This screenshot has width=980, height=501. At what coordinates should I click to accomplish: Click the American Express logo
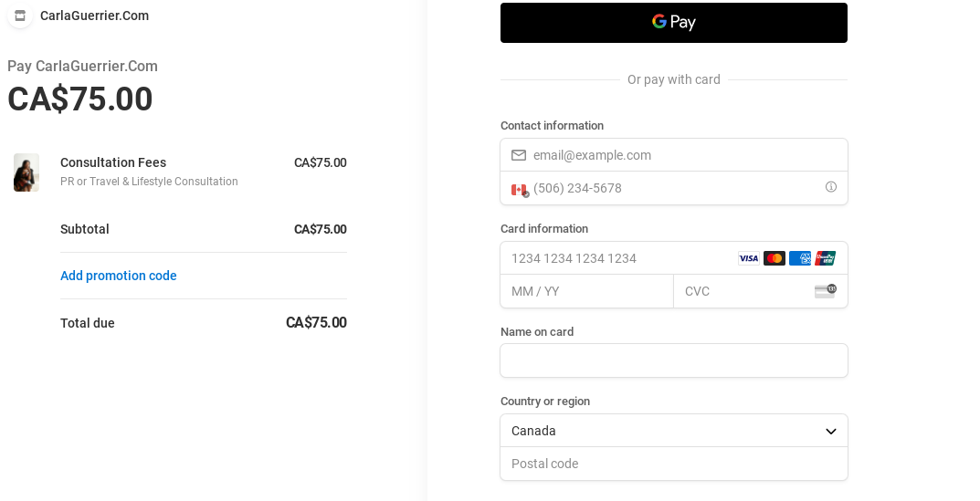point(800,258)
